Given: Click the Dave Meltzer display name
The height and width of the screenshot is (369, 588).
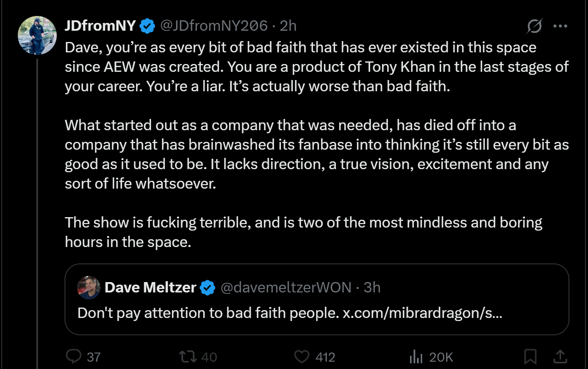Looking at the screenshot, I should [150, 287].
